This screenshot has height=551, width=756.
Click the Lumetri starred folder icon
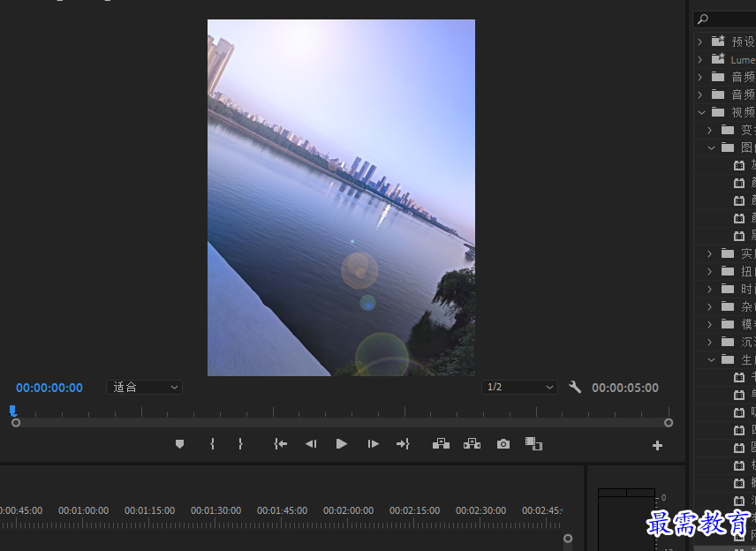(718, 59)
